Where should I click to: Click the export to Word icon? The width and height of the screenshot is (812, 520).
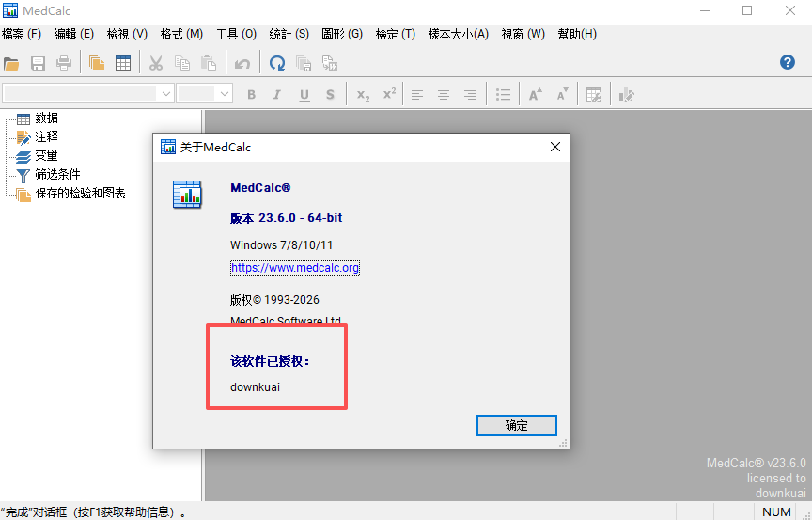(330, 64)
